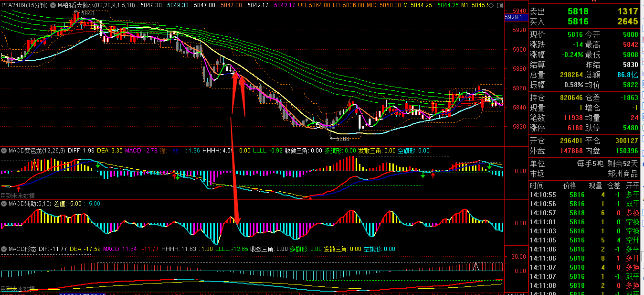The height and width of the screenshot is (295, 644).
Task: Click the 20.00 scale label in MACD形态 panel
Action: [519, 257]
